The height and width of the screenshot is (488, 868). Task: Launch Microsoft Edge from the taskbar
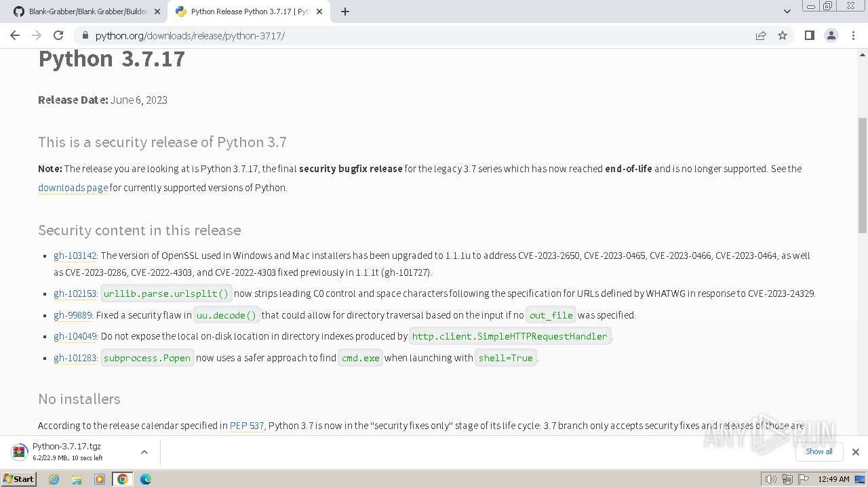[x=146, y=479]
